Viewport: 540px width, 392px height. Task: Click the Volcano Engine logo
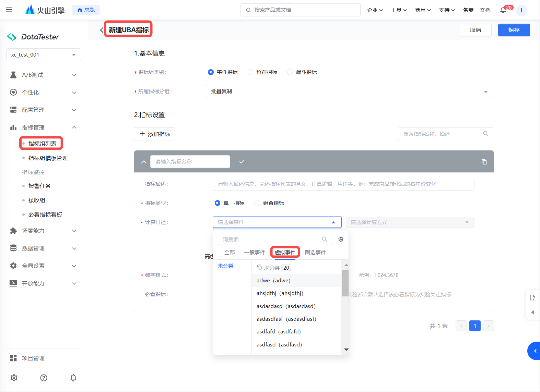click(45, 10)
